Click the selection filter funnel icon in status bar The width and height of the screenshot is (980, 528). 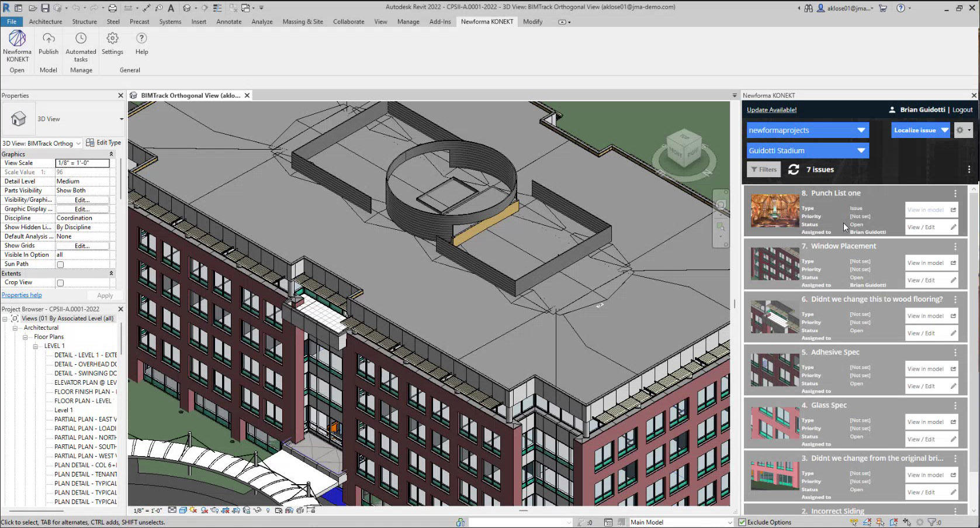click(932, 522)
